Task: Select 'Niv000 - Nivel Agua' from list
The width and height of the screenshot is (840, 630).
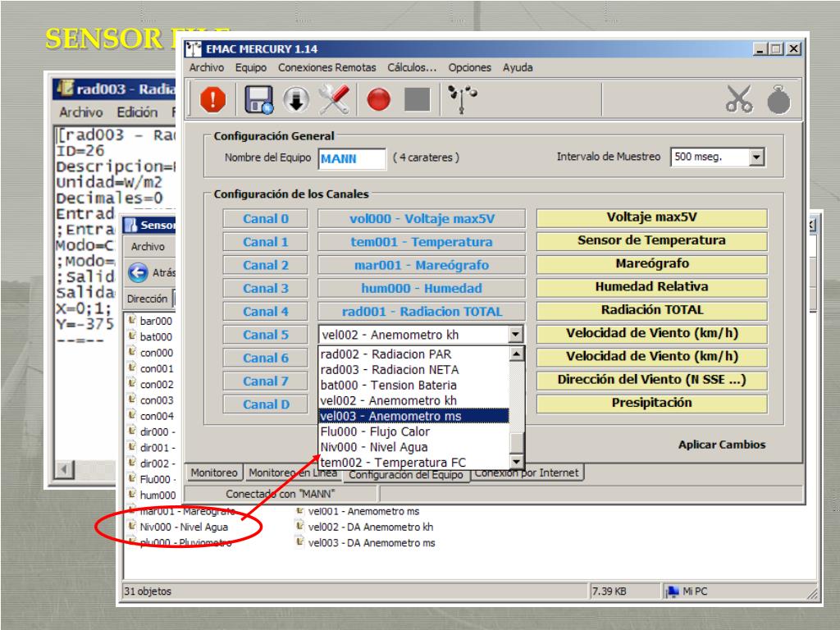Action: pos(367,447)
